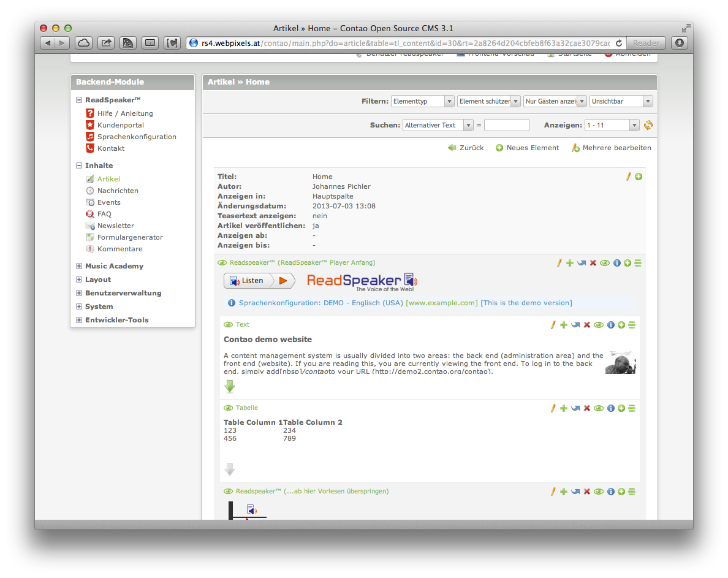Viewport: 728px width, 578px height.
Task: Toggle visibility of the Text element
Action: [x=599, y=325]
